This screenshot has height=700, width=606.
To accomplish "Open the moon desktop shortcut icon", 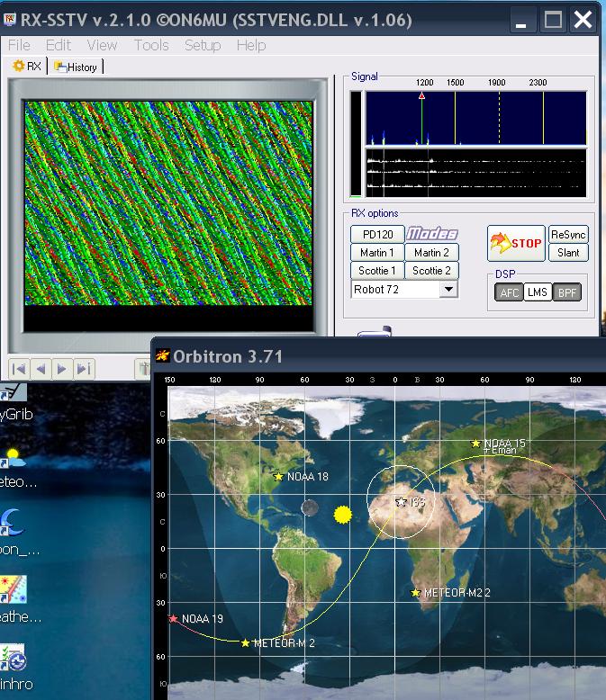I will pyautogui.click(x=12, y=523).
